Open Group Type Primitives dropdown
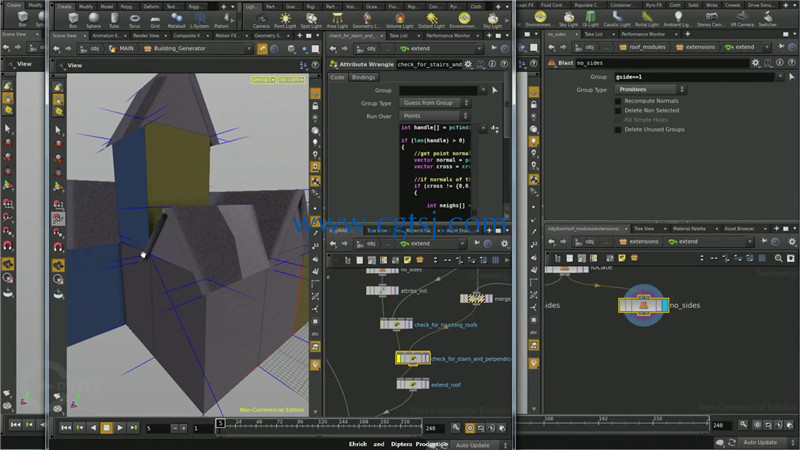800x450 pixels. (x=650, y=89)
